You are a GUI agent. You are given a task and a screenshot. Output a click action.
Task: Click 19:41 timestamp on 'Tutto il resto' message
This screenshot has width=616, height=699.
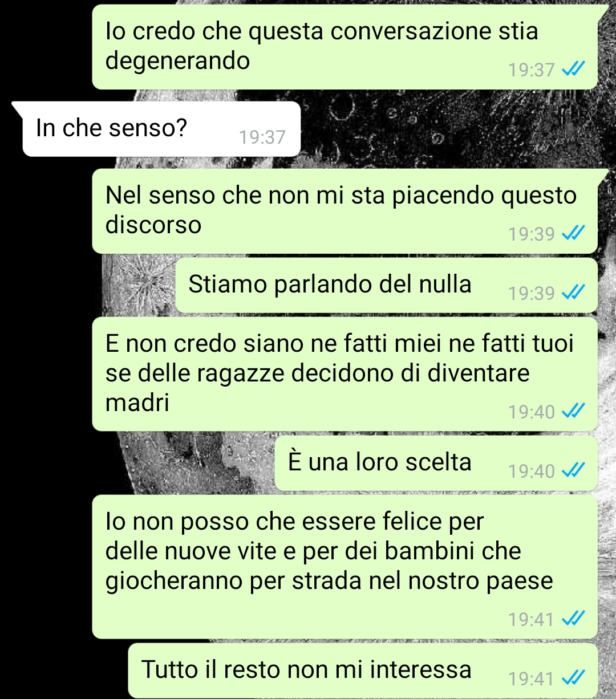pos(531,679)
